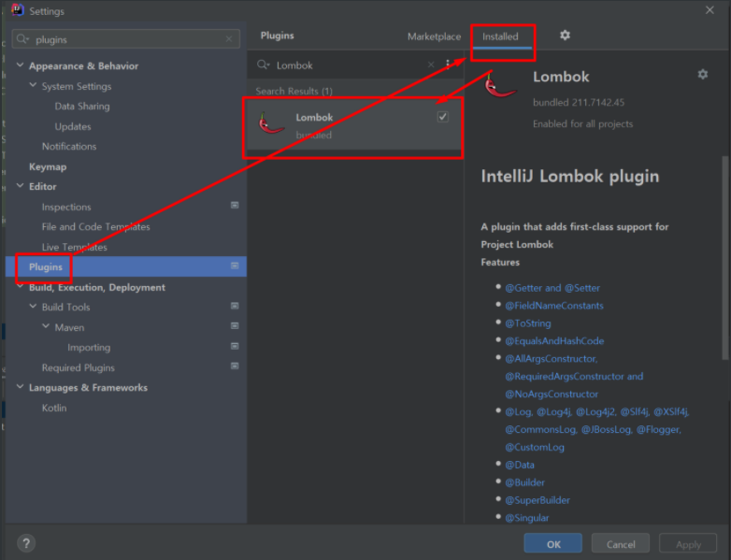The width and height of the screenshot is (731, 560).
Task: Collapse the Editor section
Action: [20, 186]
